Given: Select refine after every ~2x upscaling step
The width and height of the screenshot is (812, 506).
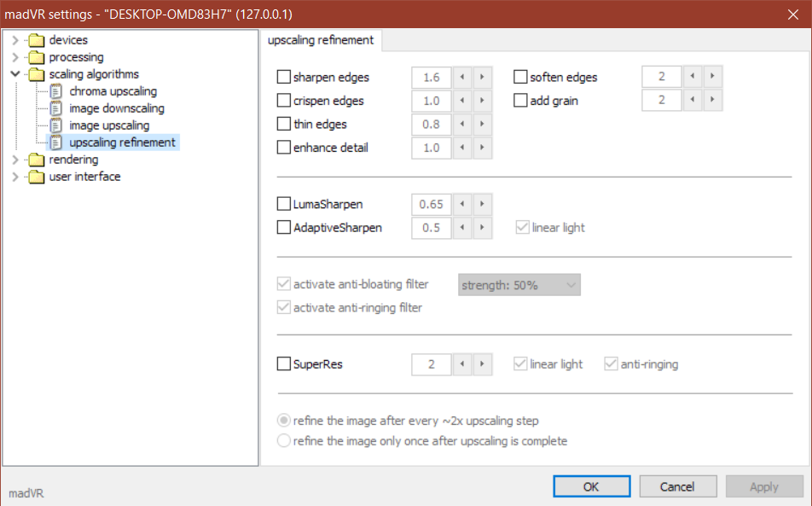Looking at the screenshot, I should coord(284,421).
